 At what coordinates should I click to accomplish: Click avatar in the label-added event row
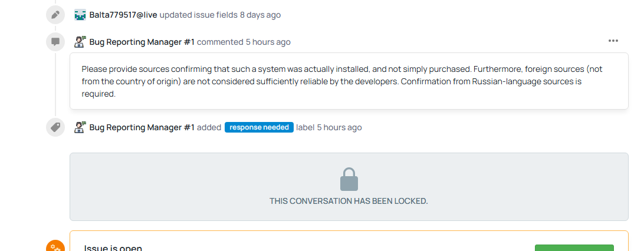pyautogui.click(x=80, y=127)
